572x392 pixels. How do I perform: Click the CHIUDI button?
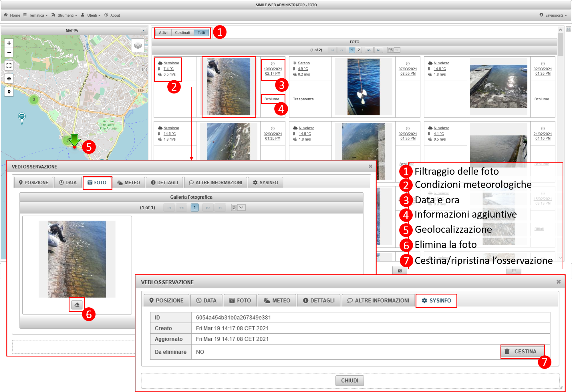coord(349,381)
